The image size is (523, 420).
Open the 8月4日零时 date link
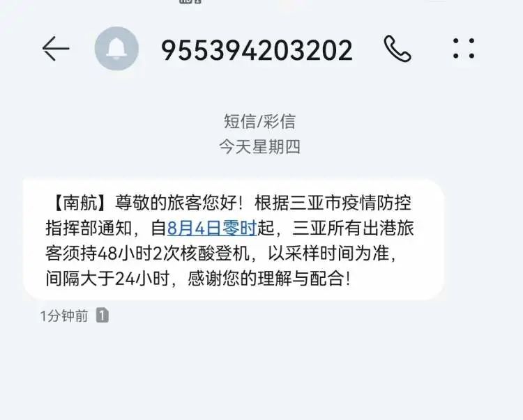212,228
